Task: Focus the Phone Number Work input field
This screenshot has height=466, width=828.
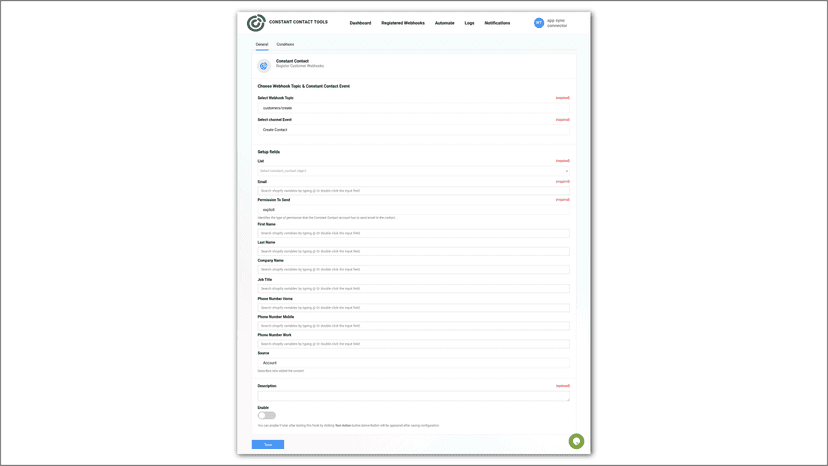Action: (413, 344)
